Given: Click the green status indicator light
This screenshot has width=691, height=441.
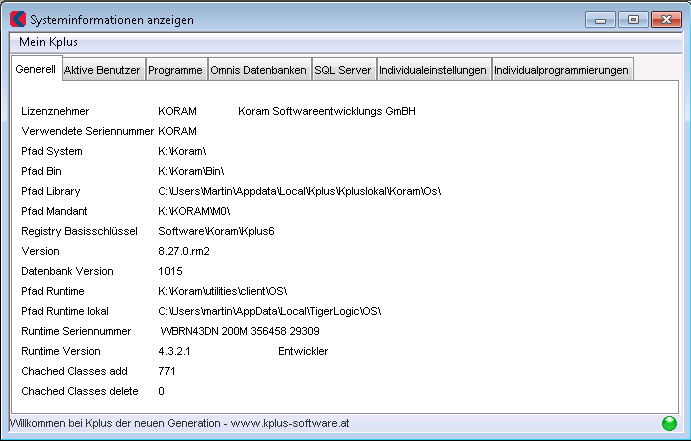Looking at the screenshot, I should point(669,423).
